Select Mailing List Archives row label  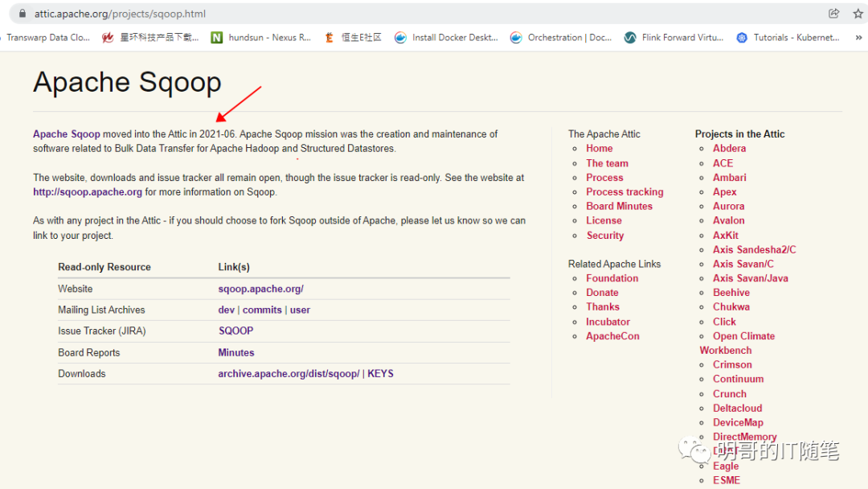point(101,310)
